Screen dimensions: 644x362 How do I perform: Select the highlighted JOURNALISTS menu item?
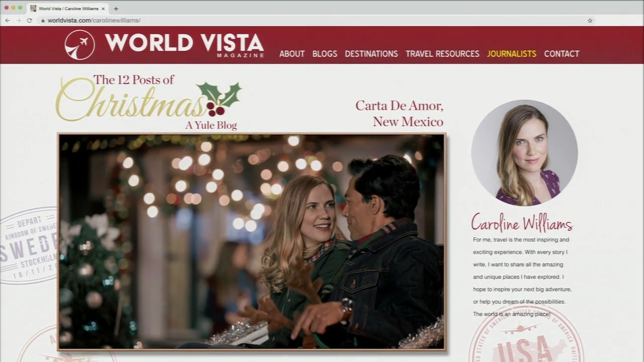pos(512,54)
